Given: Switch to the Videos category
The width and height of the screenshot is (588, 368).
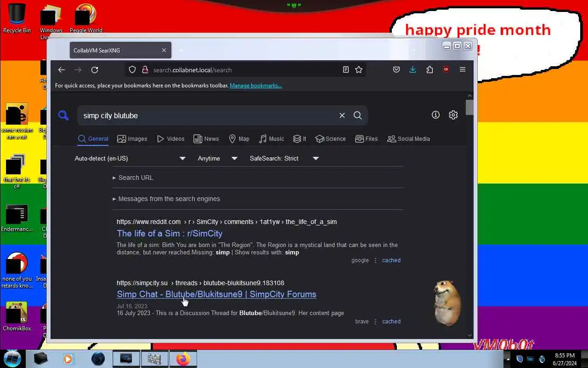Looking at the screenshot, I should (x=171, y=139).
